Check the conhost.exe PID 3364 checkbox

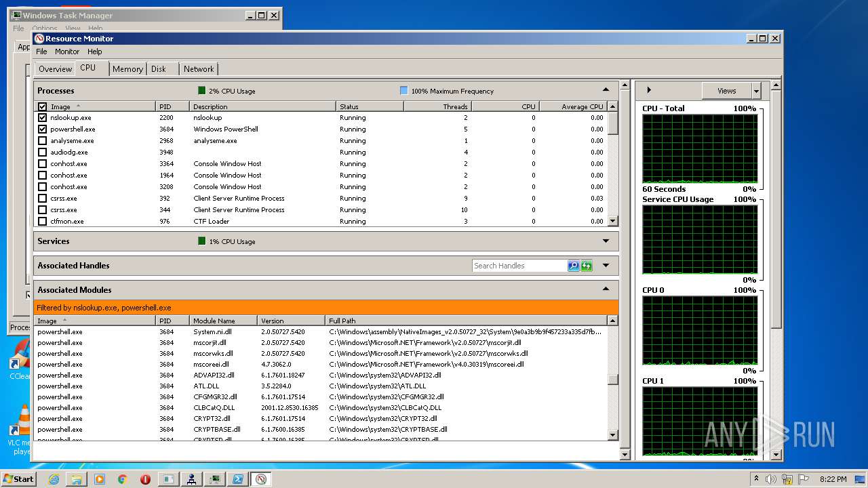(43, 163)
